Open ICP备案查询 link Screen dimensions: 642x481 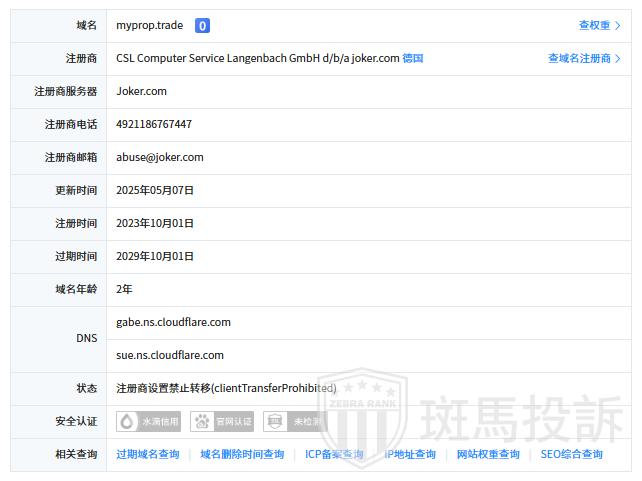pos(334,454)
